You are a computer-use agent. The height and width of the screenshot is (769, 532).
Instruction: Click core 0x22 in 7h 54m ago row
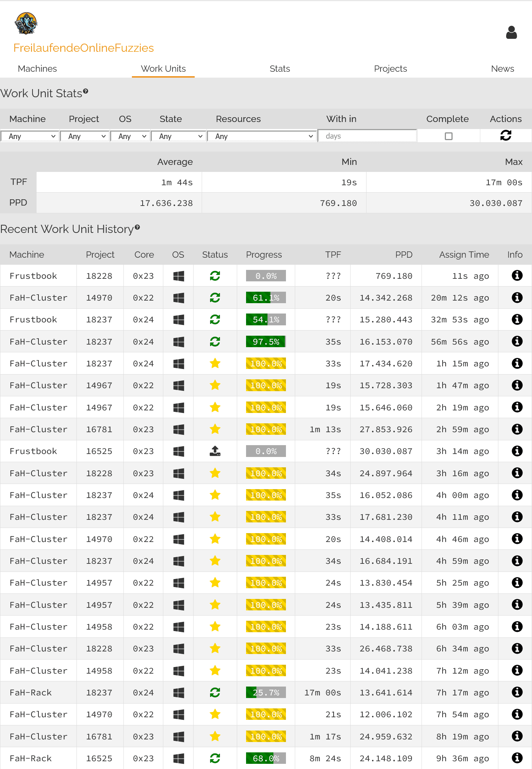(143, 714)
